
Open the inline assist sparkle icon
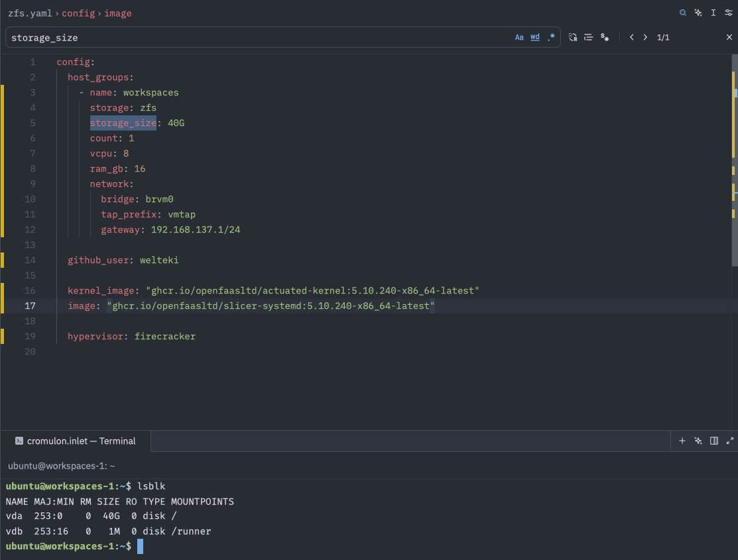point(698,13)
